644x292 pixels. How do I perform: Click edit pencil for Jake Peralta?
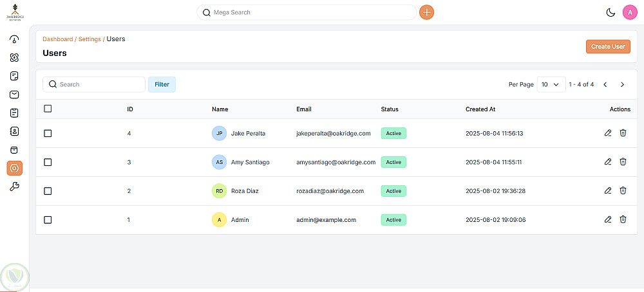608,133
